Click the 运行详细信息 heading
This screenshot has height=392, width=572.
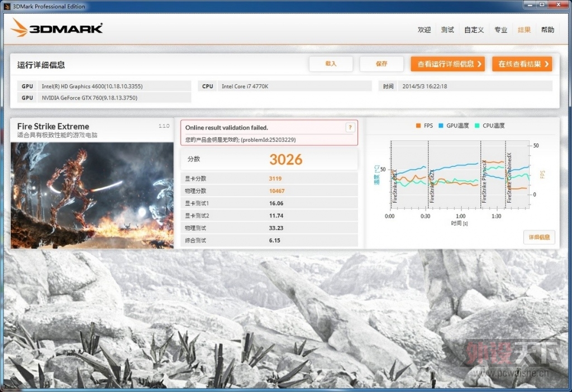point(41,65)
